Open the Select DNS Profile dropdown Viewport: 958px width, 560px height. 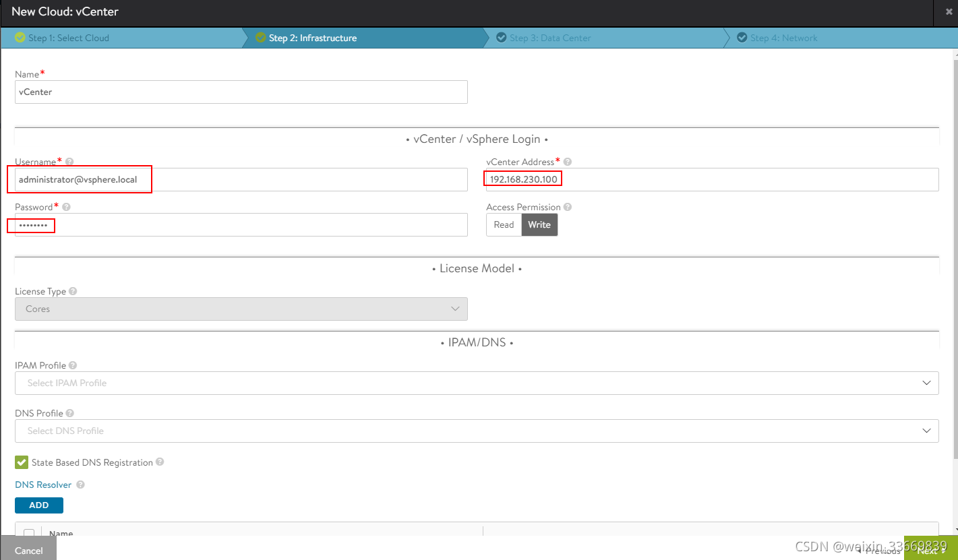coord(477,431)
